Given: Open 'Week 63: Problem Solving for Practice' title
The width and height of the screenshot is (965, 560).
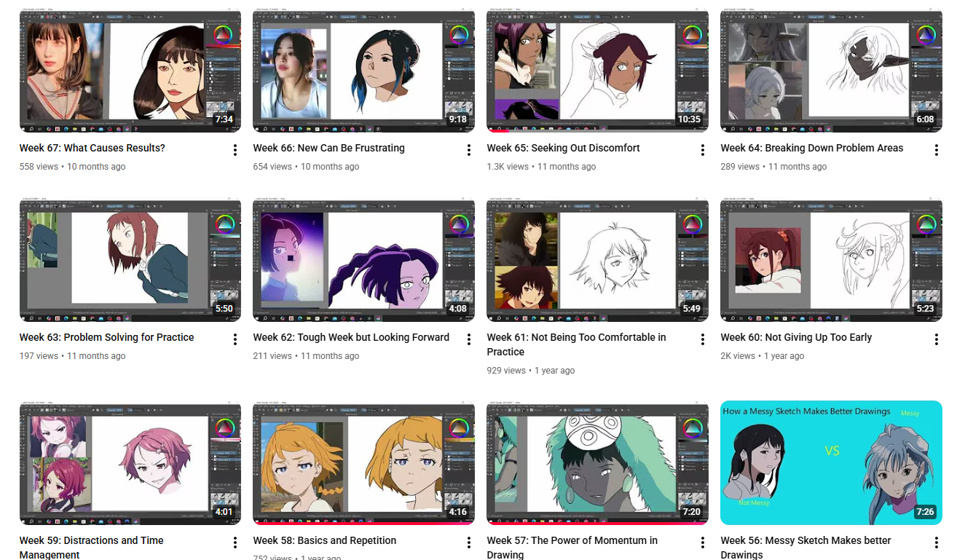Looking at the screenshot, I should pos(107,337).
